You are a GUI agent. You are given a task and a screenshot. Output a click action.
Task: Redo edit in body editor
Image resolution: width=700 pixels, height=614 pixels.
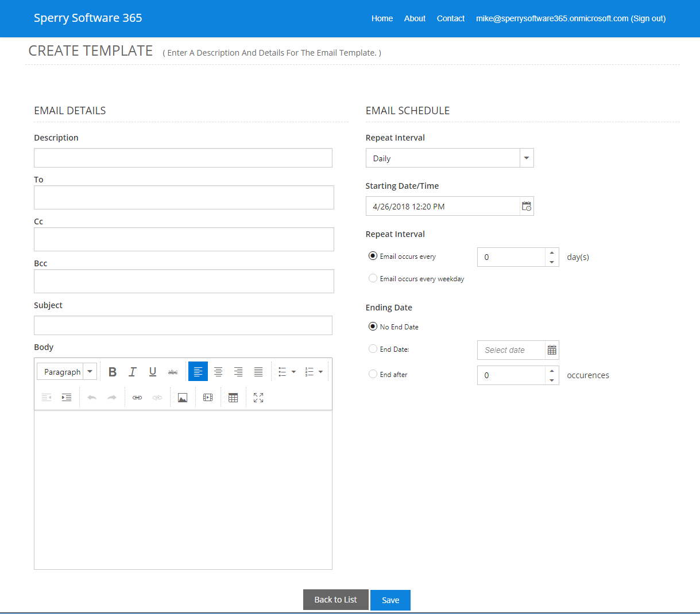coord(112,398)
